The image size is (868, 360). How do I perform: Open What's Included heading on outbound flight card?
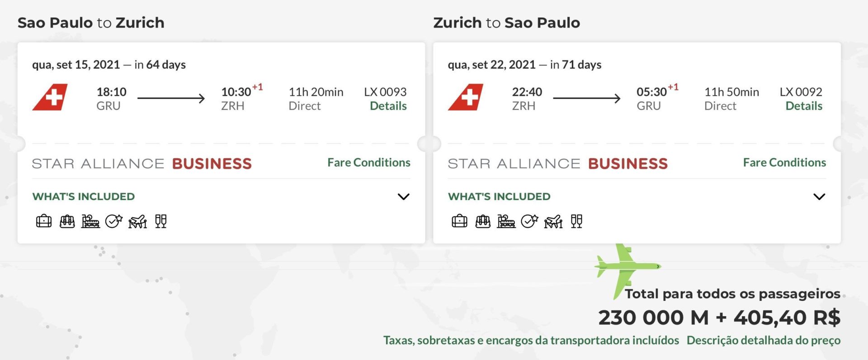(x=84, y=196)
